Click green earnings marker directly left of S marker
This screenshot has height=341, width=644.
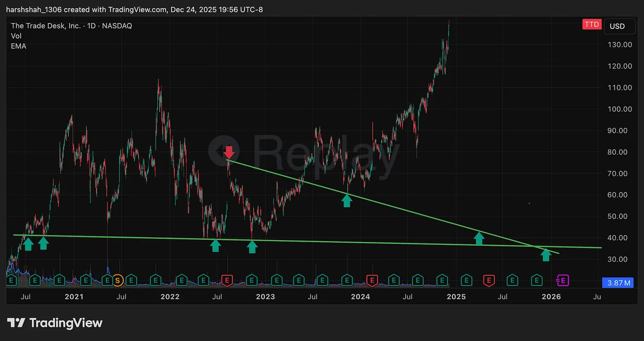108,280
